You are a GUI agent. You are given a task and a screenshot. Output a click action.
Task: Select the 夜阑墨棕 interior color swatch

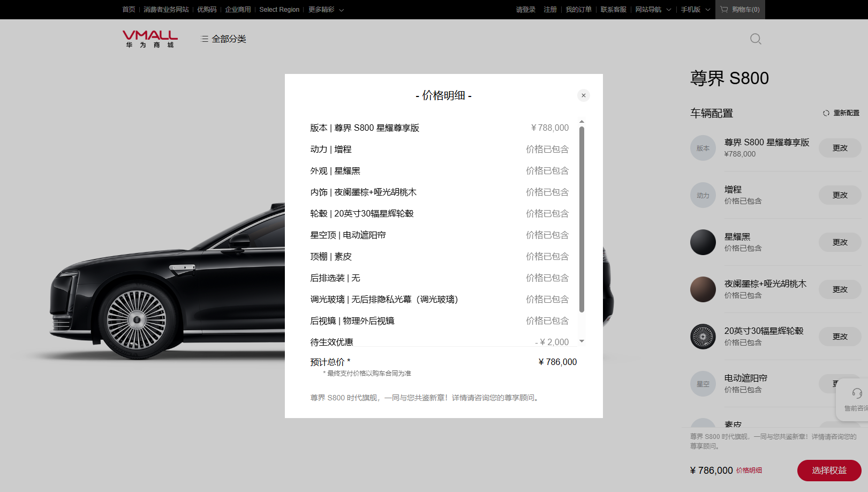tap(703, 289)
